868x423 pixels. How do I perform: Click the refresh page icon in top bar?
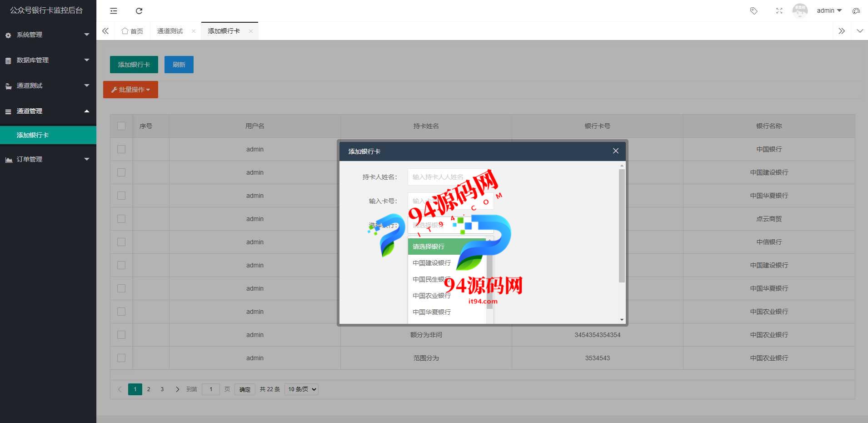pyautogui.click(x=139, y=11)
